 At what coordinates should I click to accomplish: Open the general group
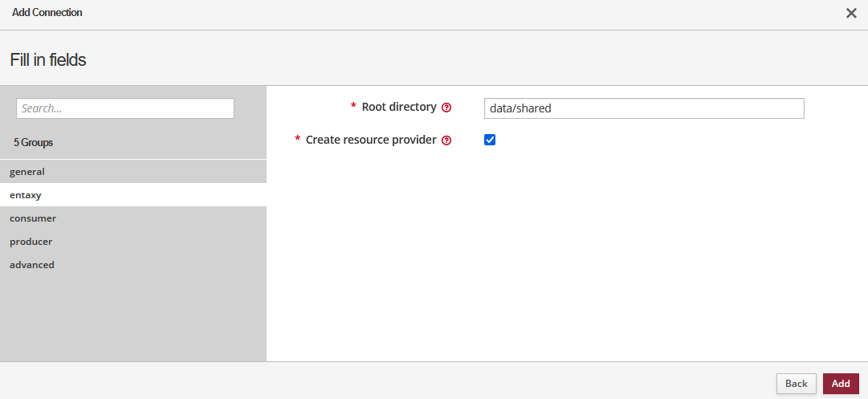click(x=27, y=172)
